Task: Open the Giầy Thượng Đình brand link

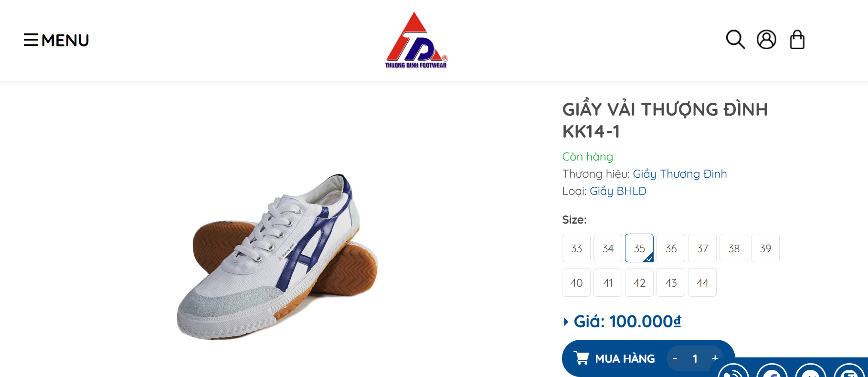Action: coord(680,174)
